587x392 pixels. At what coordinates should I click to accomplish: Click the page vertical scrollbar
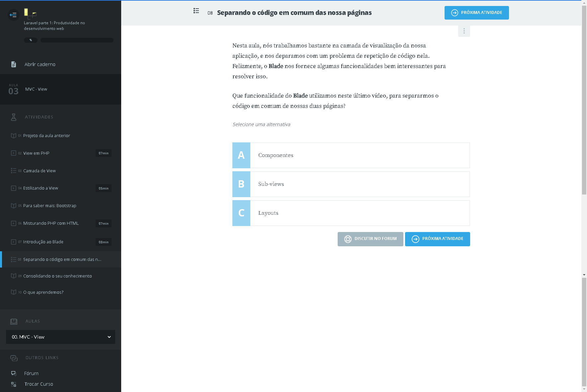pos(584,100)
